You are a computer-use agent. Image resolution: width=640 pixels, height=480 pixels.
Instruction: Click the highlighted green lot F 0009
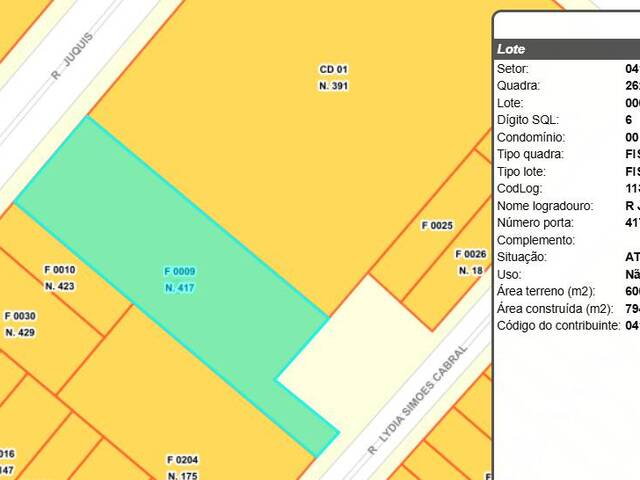[x=180, y=280]
